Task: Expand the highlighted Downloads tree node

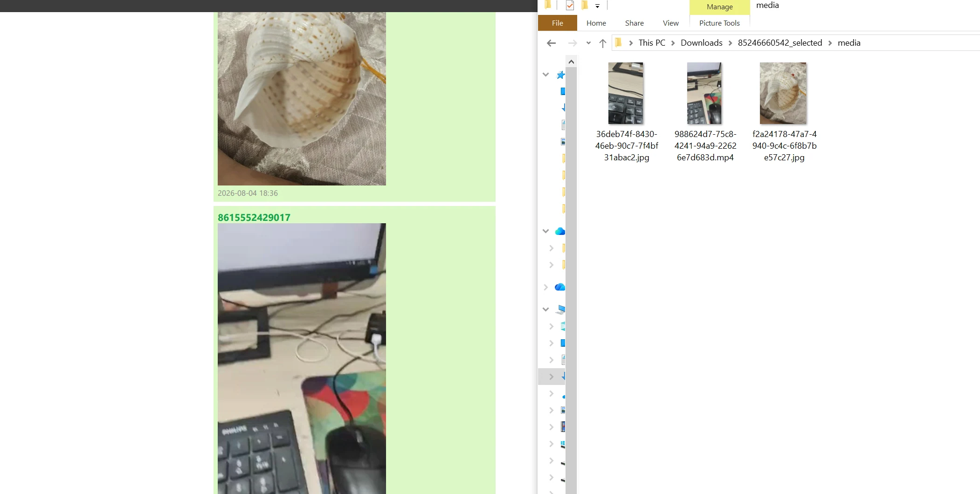Action: coord(552,377)
